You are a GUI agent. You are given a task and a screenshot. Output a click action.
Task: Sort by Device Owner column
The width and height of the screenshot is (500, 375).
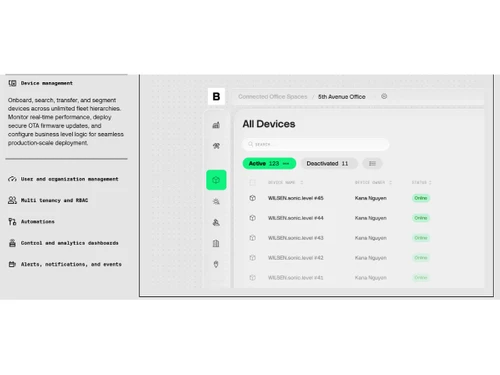[373, 182]
